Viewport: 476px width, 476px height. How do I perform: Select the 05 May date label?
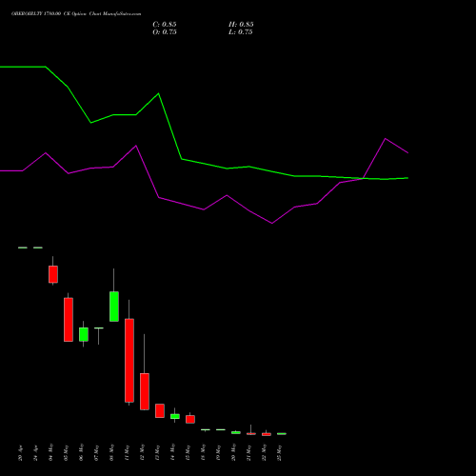(x=66, y=452)
